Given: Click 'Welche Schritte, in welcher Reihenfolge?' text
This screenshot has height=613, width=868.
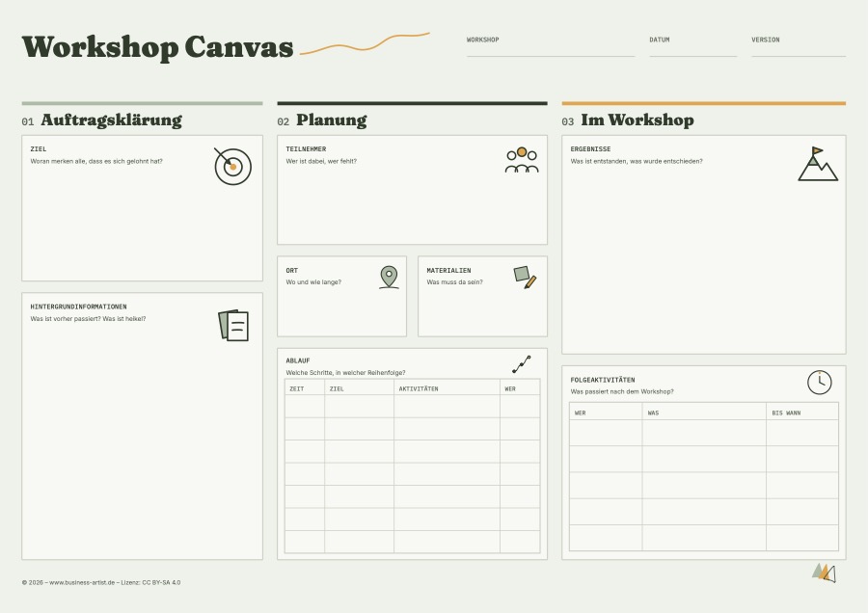Looking at the screenshot, I should click(345, 372).
